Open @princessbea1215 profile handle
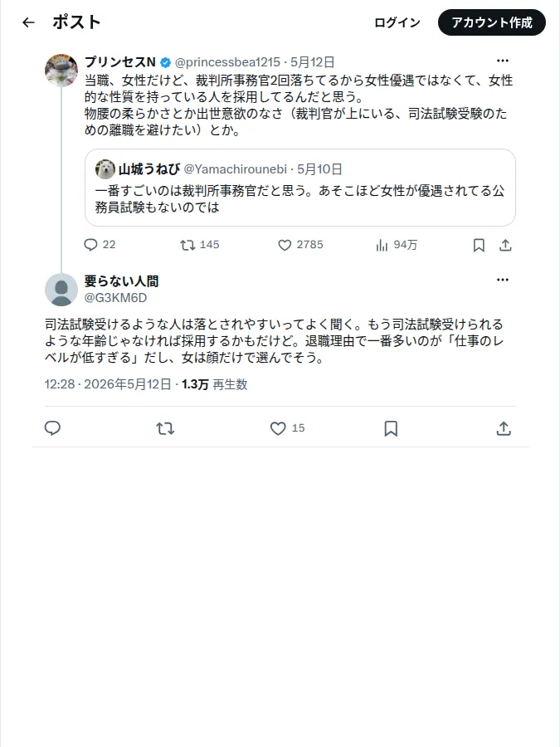Image resolution: width=560 pixels, height=747 pixels. coord(227,62)
